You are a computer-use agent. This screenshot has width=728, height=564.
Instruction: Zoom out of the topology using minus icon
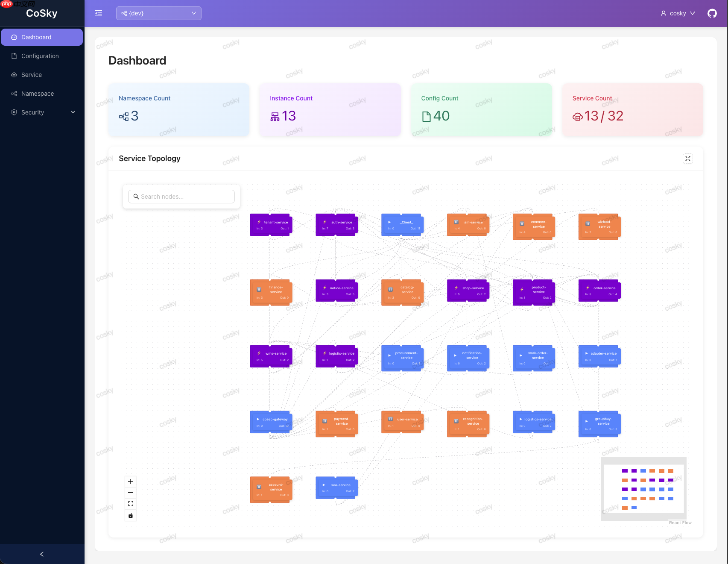point(131,493)
